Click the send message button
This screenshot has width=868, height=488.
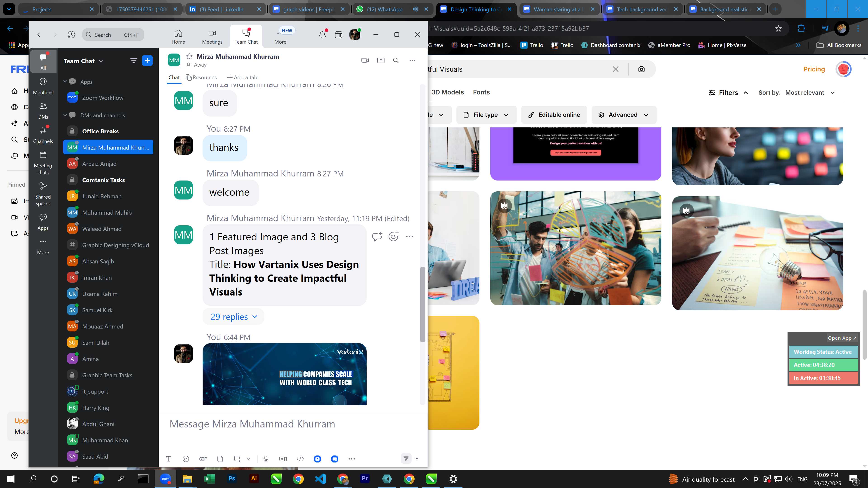[x=406, y=458]
